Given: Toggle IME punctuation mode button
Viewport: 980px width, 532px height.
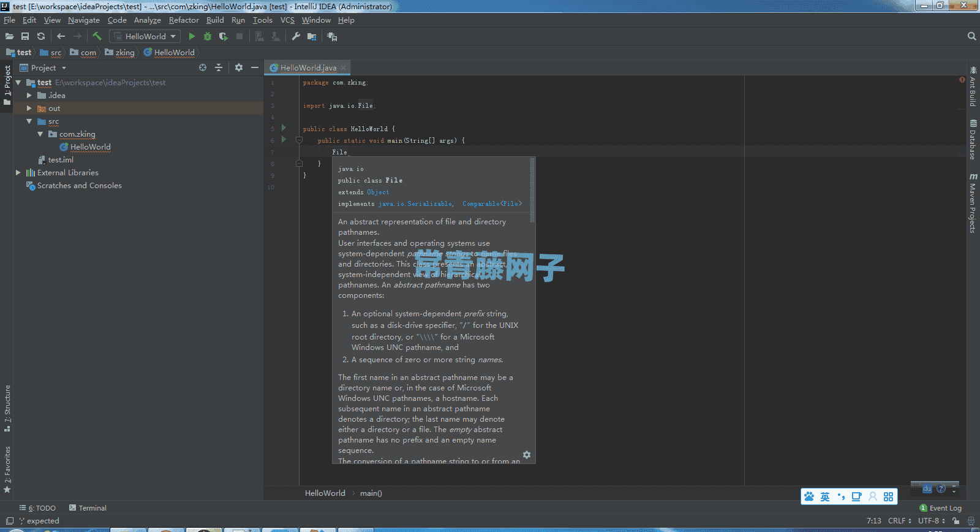Looking at the screenshot, I should (841, 496).
